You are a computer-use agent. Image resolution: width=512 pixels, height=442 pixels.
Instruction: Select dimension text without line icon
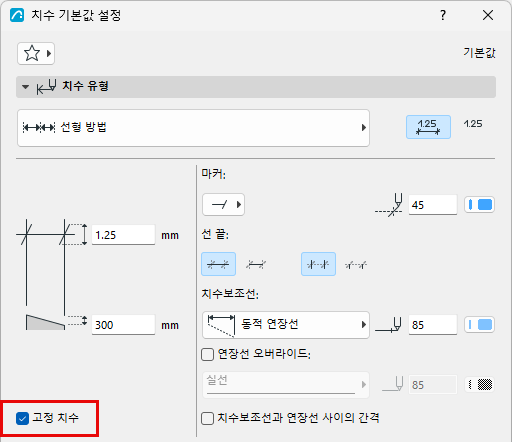click(x=473, y=124)
